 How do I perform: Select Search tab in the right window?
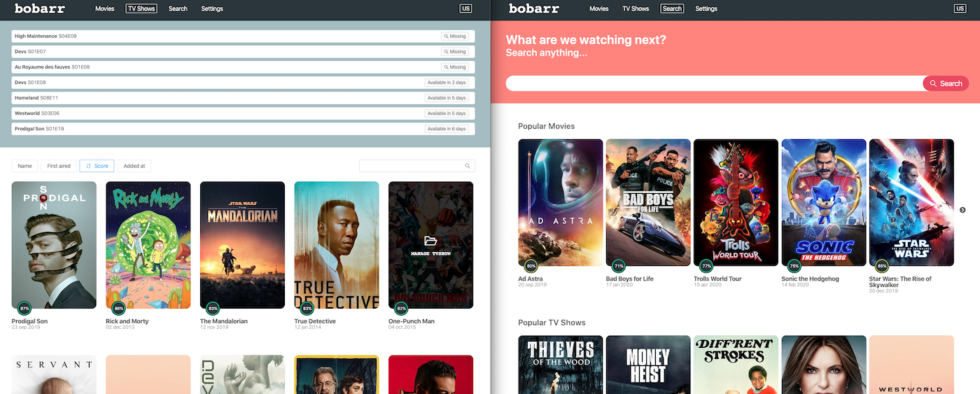(x=672, y=9)
